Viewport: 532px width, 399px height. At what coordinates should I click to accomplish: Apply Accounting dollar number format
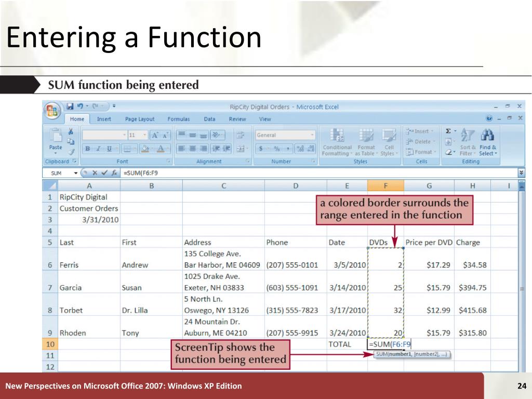[262, 149]
